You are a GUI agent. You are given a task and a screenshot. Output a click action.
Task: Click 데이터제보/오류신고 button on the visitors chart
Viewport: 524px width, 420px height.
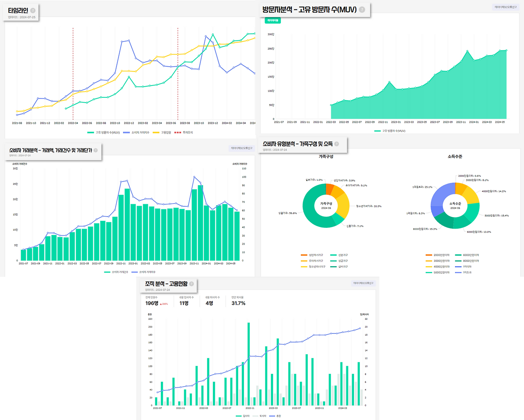(x=505, y=7)
